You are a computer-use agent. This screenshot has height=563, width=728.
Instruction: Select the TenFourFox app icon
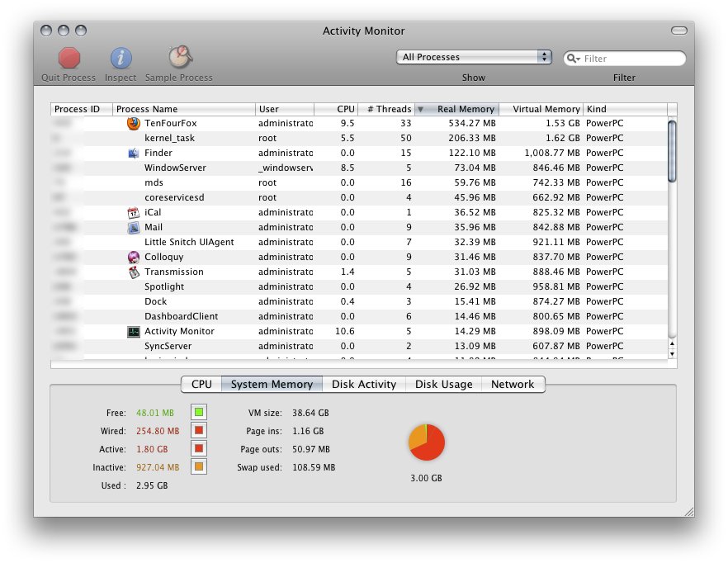[133, 124]
